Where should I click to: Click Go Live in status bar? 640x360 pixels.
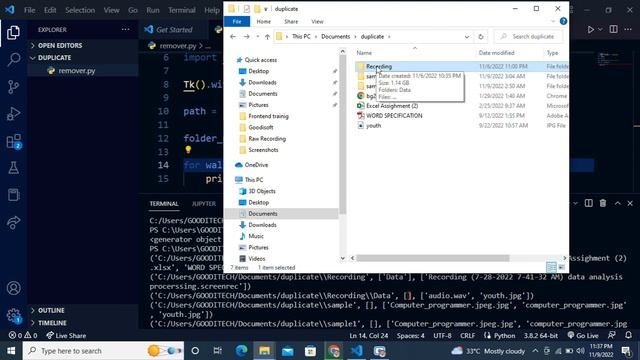pyautogui.click(x=583, y=336)
